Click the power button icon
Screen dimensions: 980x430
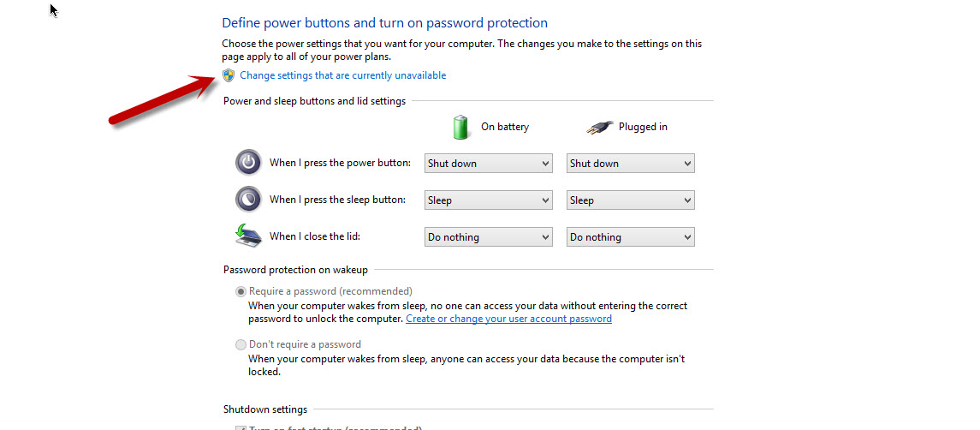[x=248, y=163]
